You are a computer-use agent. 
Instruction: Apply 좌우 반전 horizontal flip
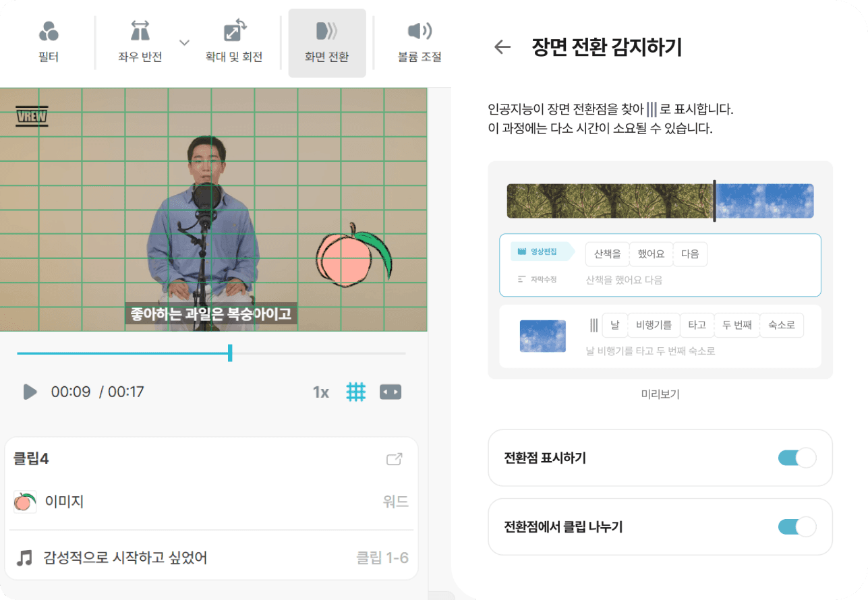[x=140, y=42]
